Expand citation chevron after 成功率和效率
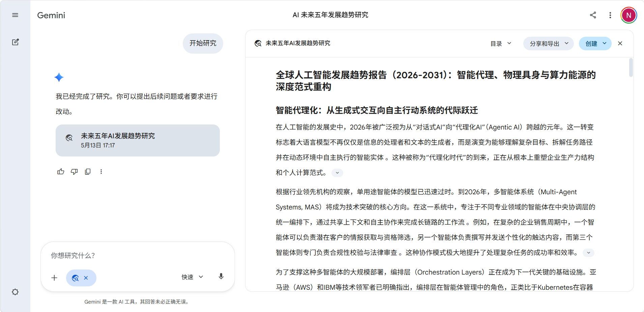Screen dimensions: 644x312 (x=588, y=253)
